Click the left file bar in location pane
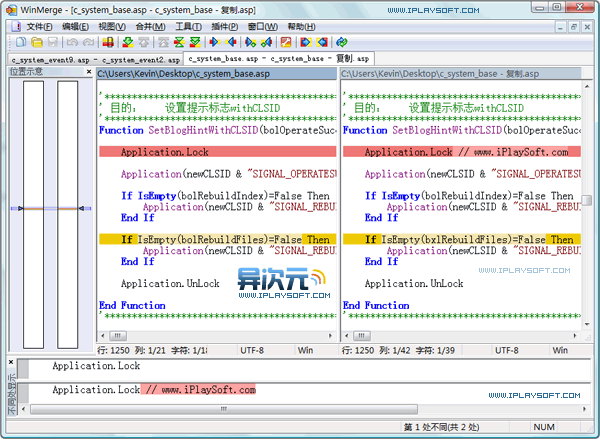Viewport: 600px width, 439px height. pos(33,214)
